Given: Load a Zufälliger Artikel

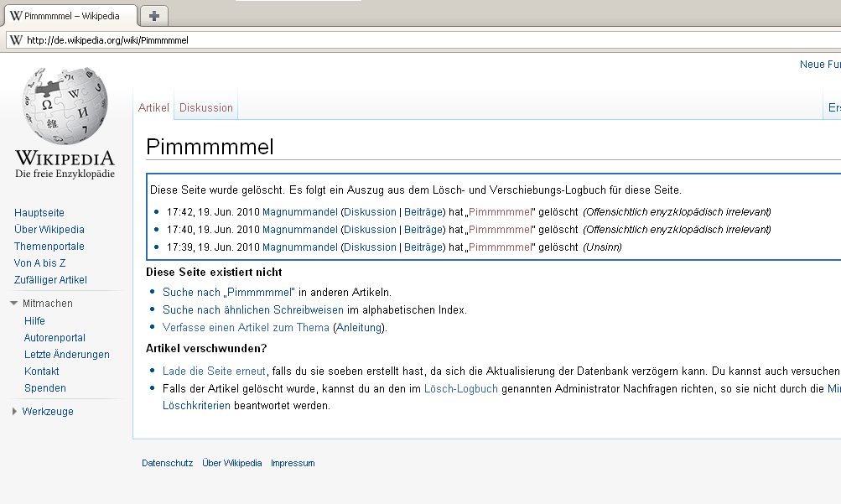Looking at the screenshot, I should [50, 280].
